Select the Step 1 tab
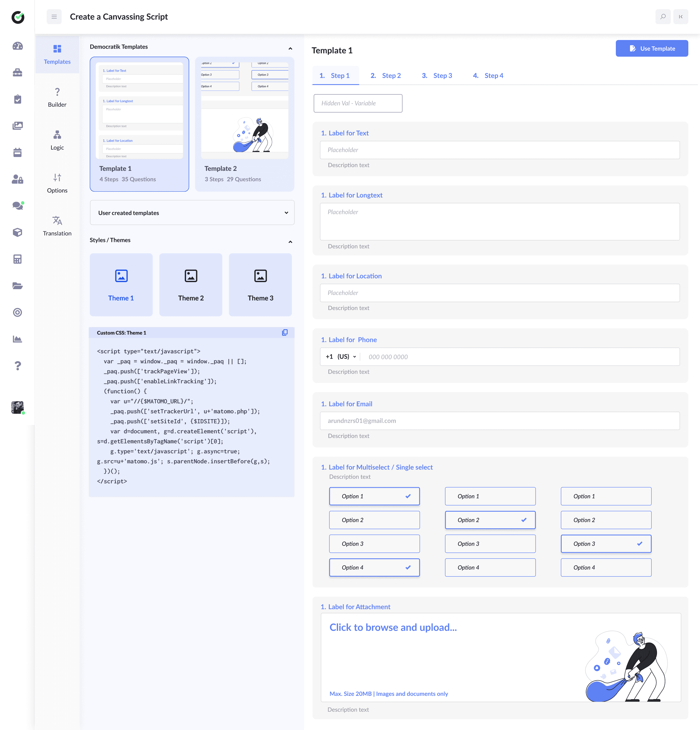 (336, 76)
